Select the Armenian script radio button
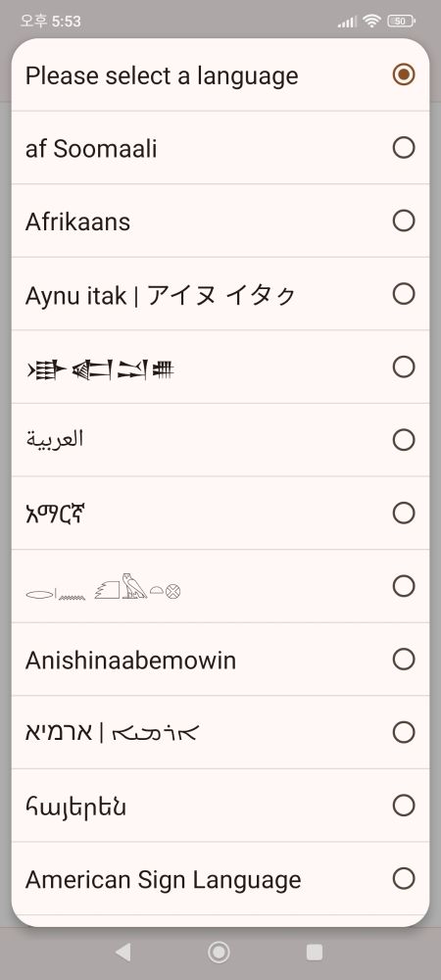 (404, 806)
